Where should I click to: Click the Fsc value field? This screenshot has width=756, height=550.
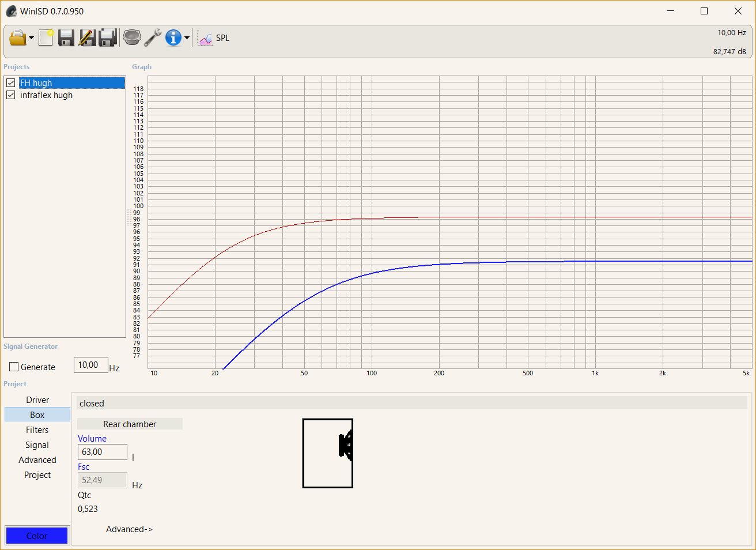point(103,480)
